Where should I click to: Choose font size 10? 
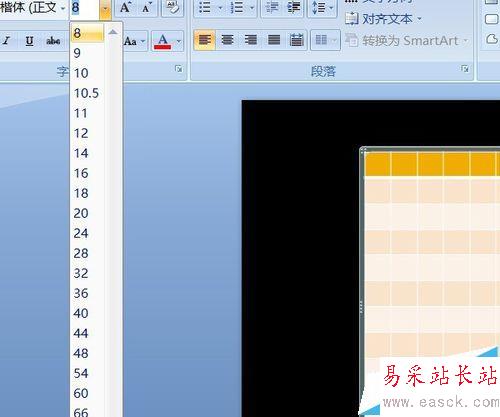tap(87, 73)
